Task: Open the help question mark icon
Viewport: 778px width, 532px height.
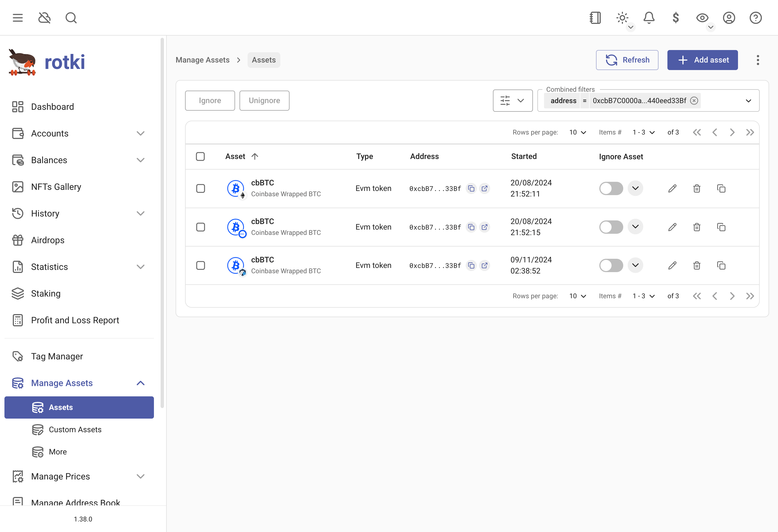Action: 755,18
